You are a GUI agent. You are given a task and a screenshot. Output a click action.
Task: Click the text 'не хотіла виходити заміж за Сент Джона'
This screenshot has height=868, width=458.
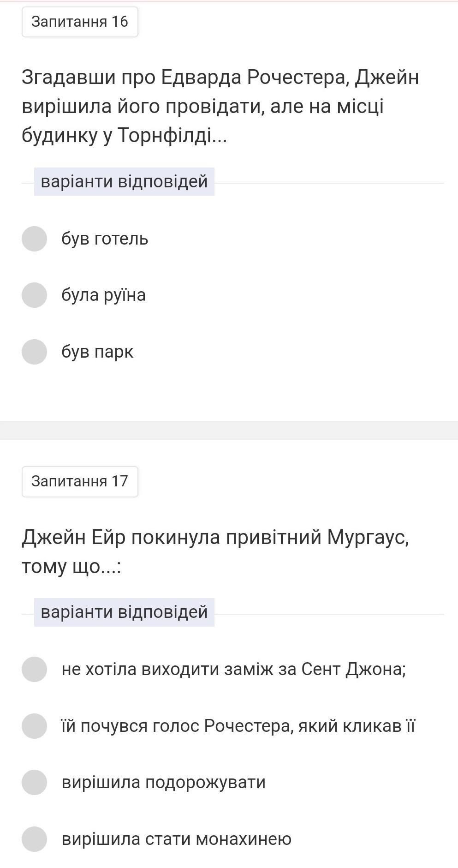point(233,669)
